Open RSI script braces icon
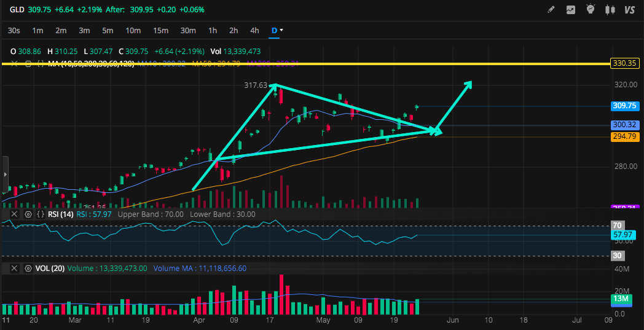 click(41, 214)
